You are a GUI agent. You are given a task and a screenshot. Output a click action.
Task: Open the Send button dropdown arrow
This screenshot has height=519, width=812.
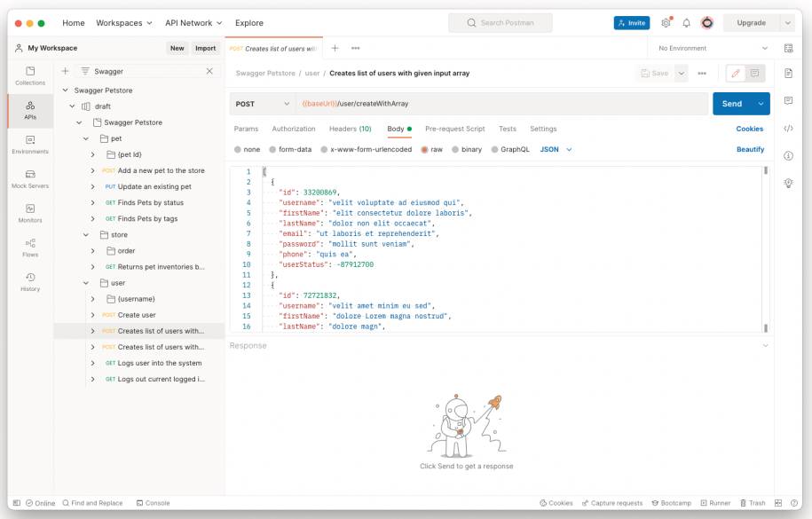tap(761, 104)
